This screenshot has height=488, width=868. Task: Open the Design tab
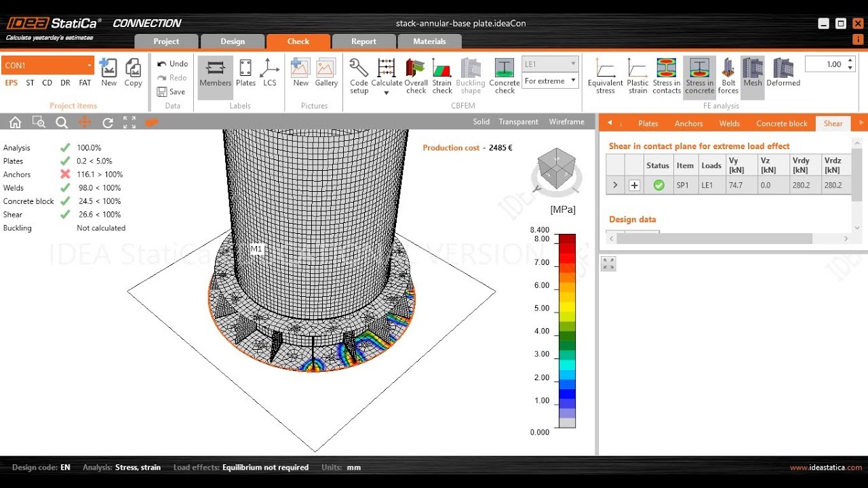click(233, 41)
